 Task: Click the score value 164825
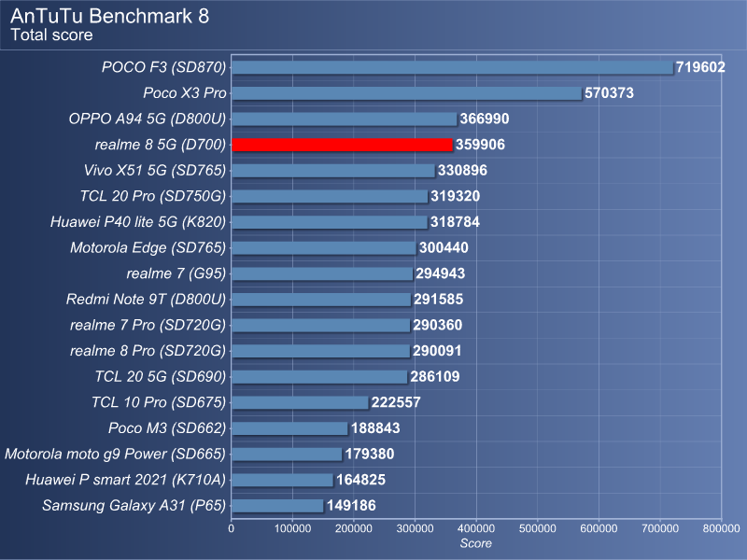pos(360,480)
